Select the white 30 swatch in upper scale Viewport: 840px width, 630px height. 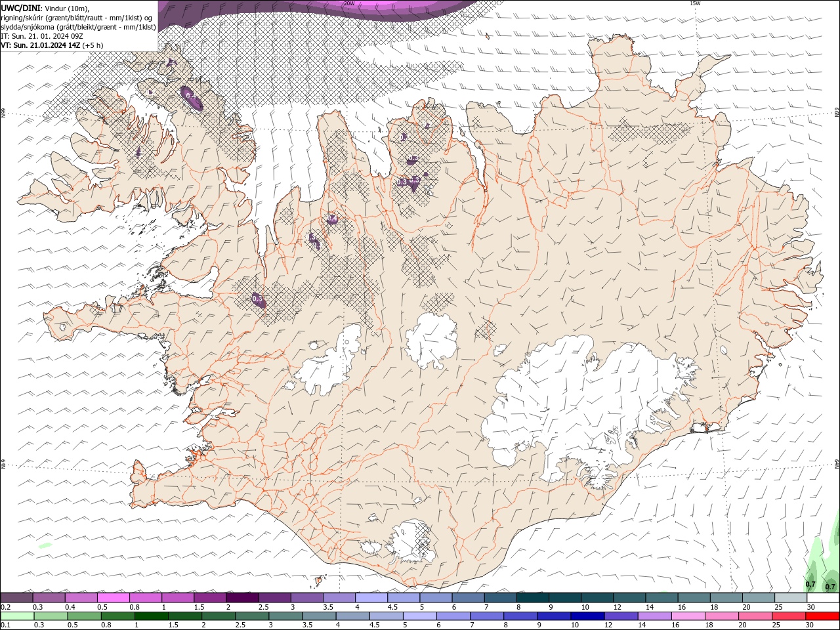coord(823,598)
